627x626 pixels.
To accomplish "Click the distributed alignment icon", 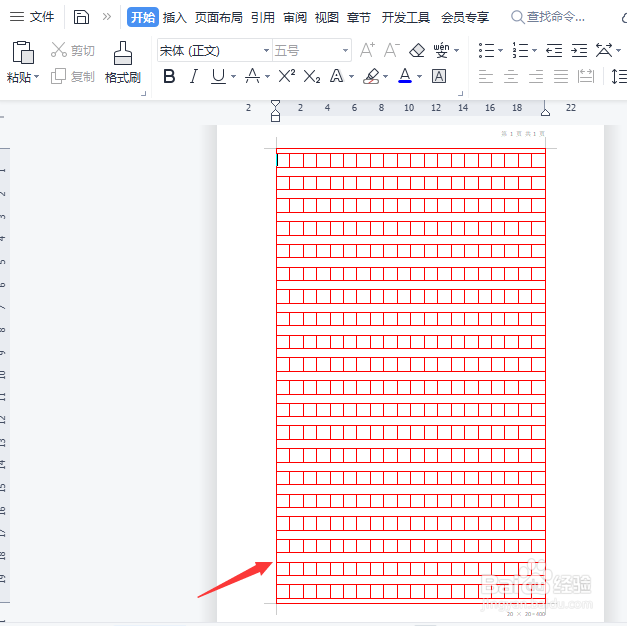I will coord(586,76).
